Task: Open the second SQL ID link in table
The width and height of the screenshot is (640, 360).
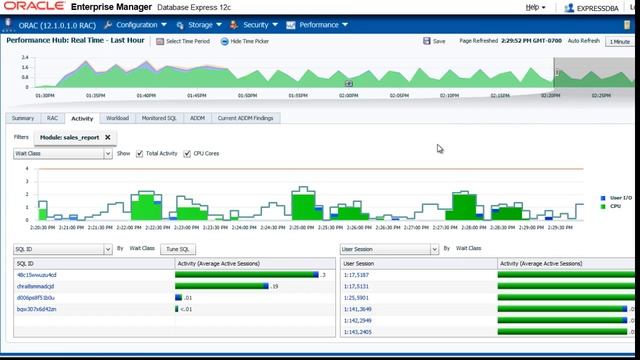Action: click(36, 287)
